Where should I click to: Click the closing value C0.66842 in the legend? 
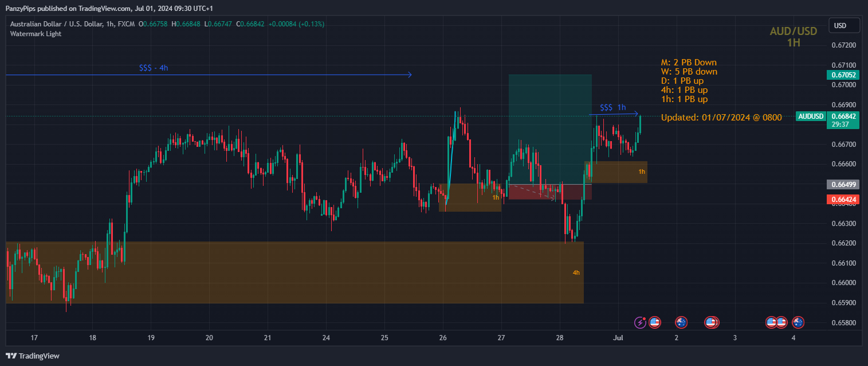coord(252,24)
